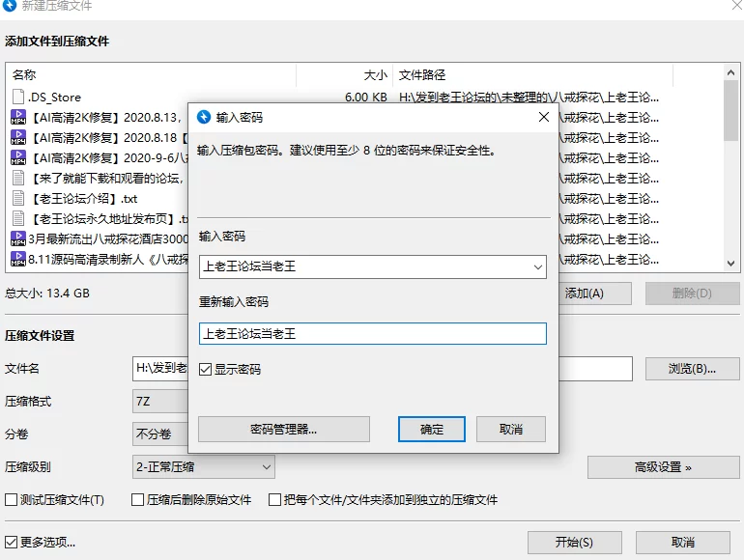Click the MP4 icon of the 2020.8.13 video
Viewport: 744px width, 560px height.
click(x=18, y=117)
